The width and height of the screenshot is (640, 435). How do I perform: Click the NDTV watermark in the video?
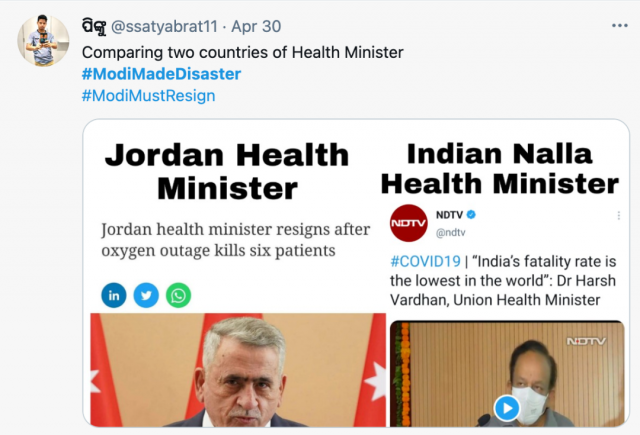[586, 341]
